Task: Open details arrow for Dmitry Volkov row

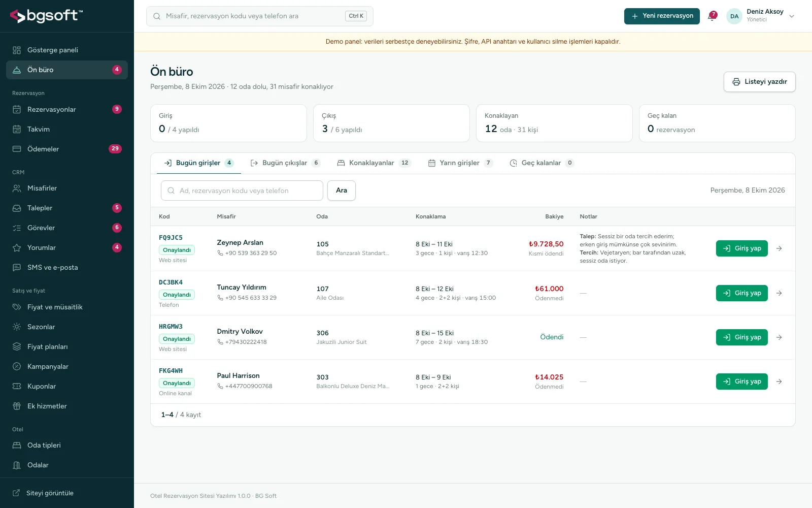Action: click(x=779, y=337)
